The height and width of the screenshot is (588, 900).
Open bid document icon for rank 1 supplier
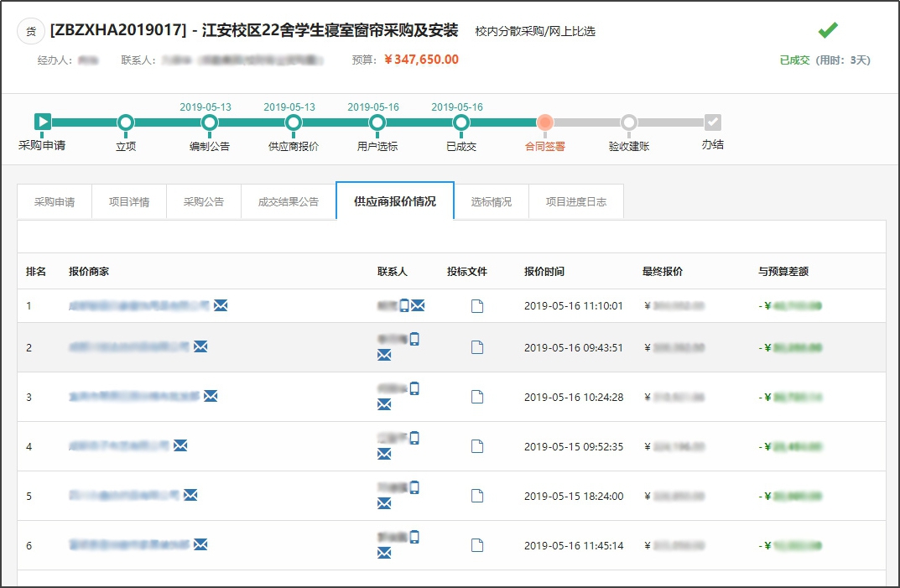click(477, 306)
